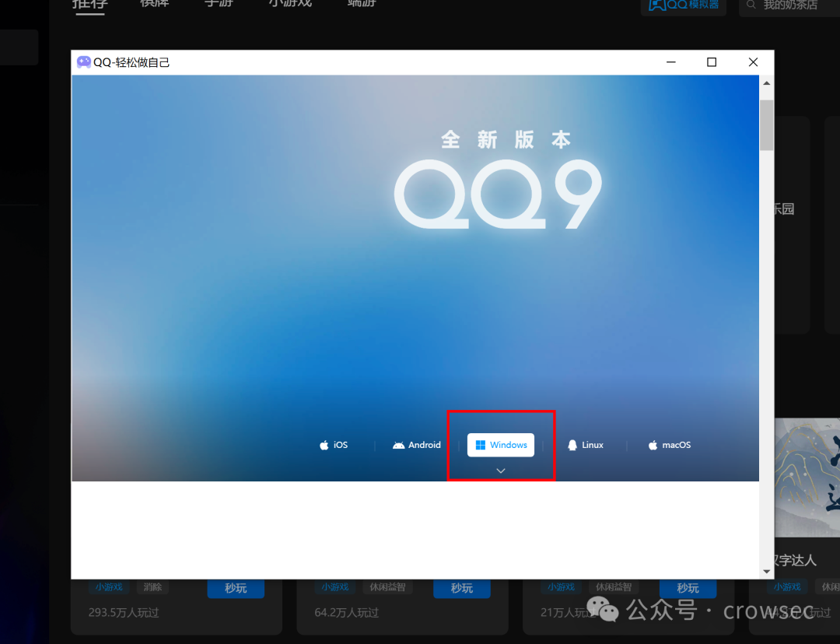Image resolution: width=840 pixels, height=644 pixels.
Task: Click 休闲益智 tag on the 64.2万人玩过 card
Action: (387, 587)
